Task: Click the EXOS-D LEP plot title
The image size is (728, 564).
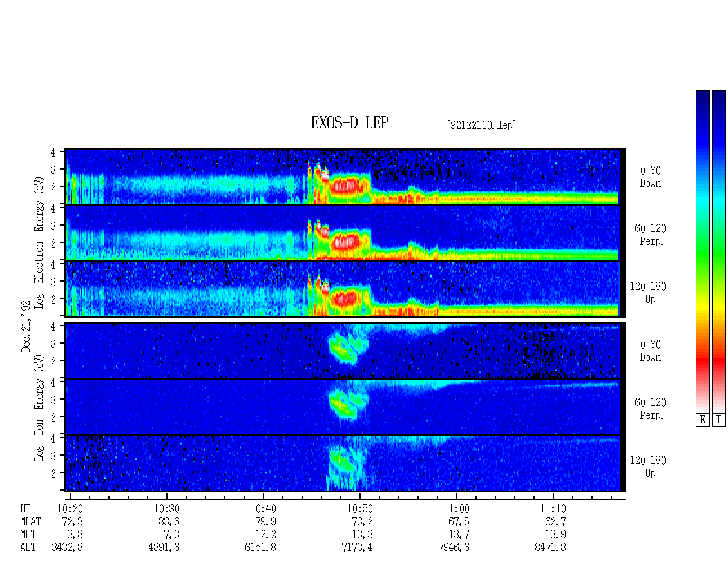Action: click(x=350, y=122)
